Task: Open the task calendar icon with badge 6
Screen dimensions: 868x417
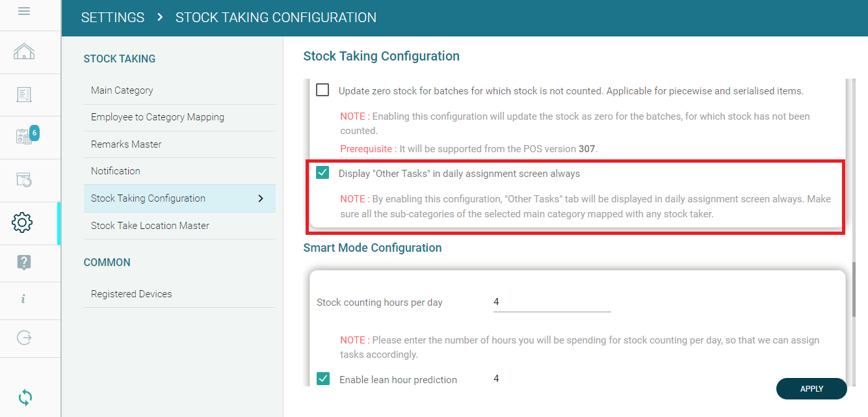Action: click(24, 137)
